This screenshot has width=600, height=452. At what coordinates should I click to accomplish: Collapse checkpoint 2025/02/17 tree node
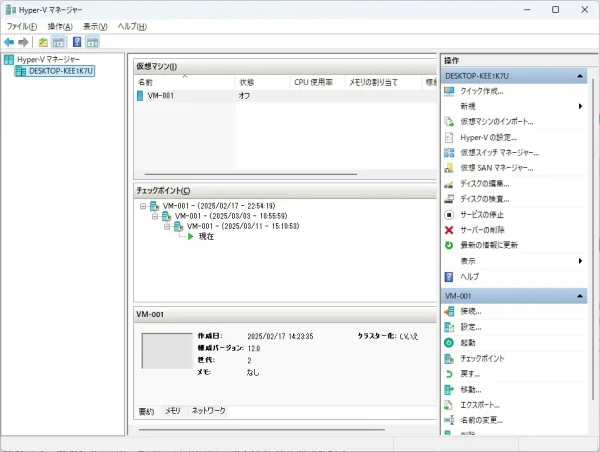coord(143,206)
